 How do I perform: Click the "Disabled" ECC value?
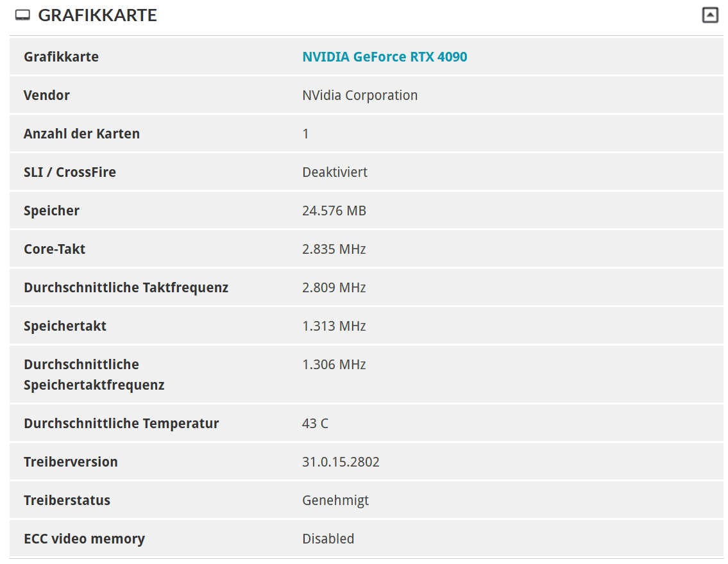[x=328, y=539]
